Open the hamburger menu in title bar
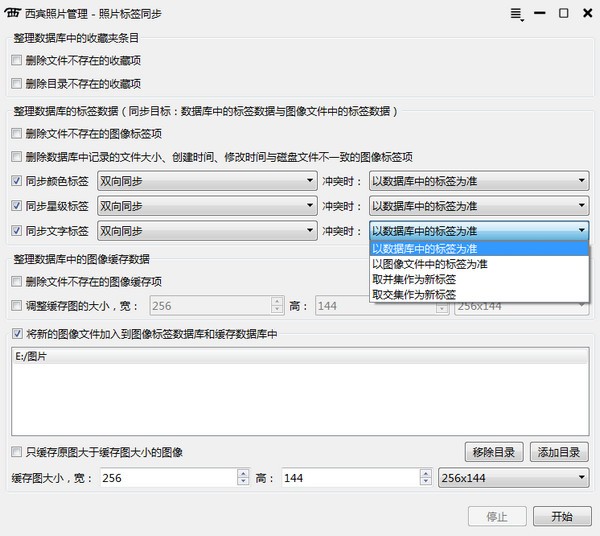The height and width of the screenshot is (536, 600). 517,14
